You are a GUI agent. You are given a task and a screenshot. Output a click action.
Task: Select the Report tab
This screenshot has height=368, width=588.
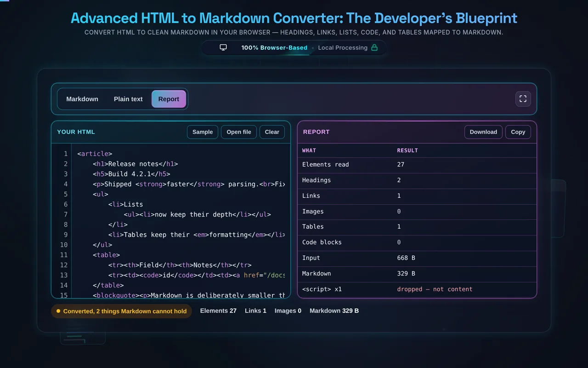pyautogui.click(x=169, y=99)
